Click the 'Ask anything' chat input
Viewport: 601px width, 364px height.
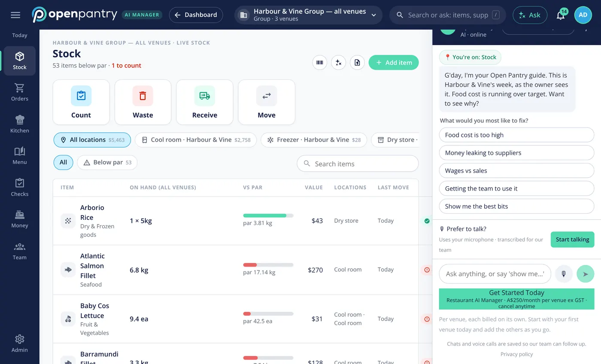(x=495, y=274)
